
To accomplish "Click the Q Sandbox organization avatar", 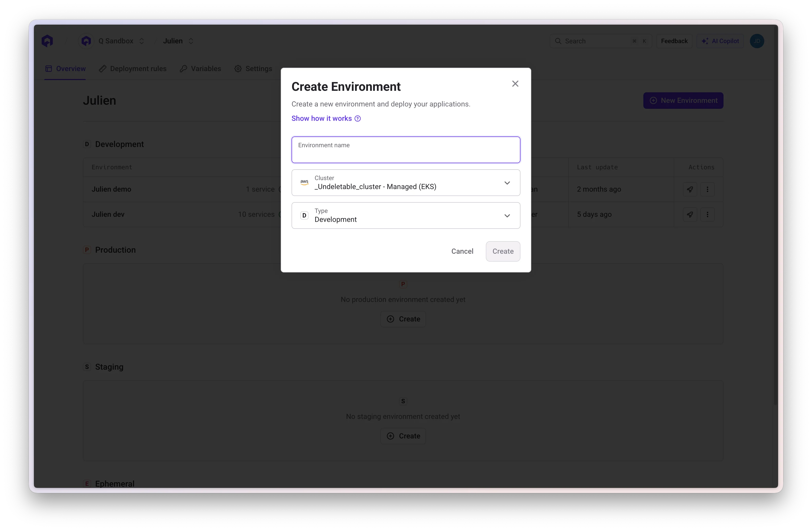I will 86,41.
